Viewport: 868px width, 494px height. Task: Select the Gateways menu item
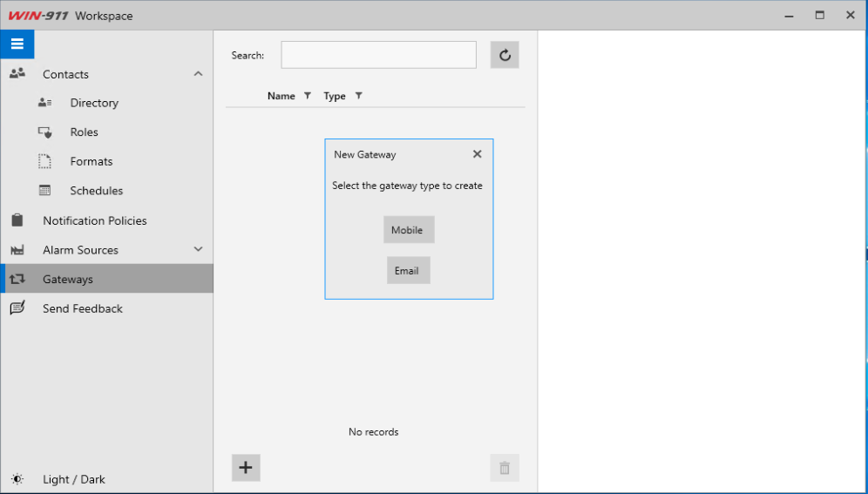coord(107,279)
